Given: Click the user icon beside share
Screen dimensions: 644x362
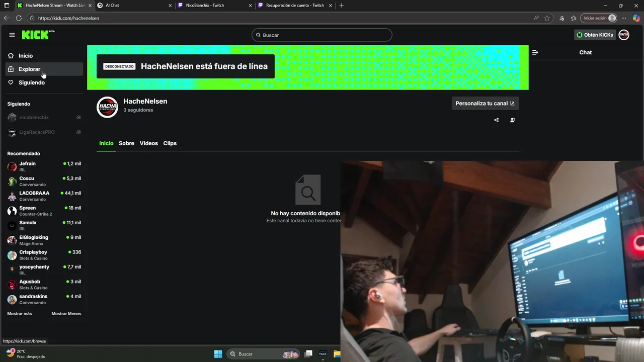Looking at the screenshot, I should [x=512, y=120].
